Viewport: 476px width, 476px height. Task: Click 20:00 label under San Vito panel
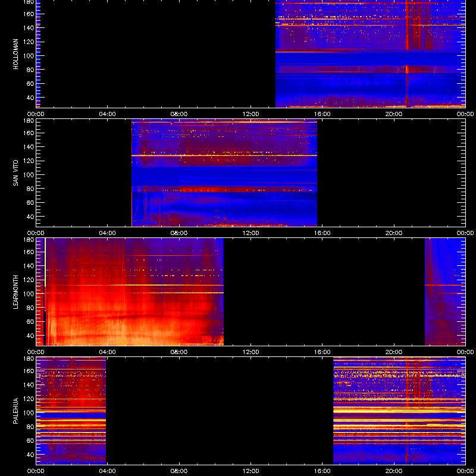click(x=394, y=233)
